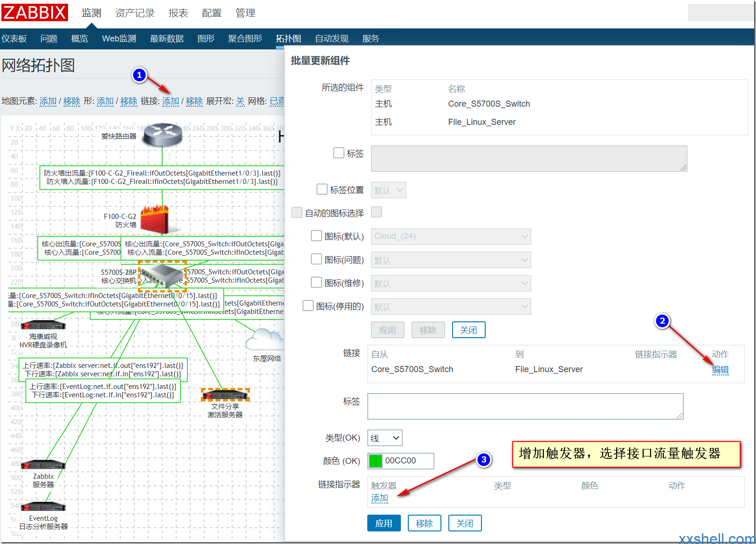Select the EventLog server icon
Viewport: 756px width, 544px height.
[x=43, y=507]
